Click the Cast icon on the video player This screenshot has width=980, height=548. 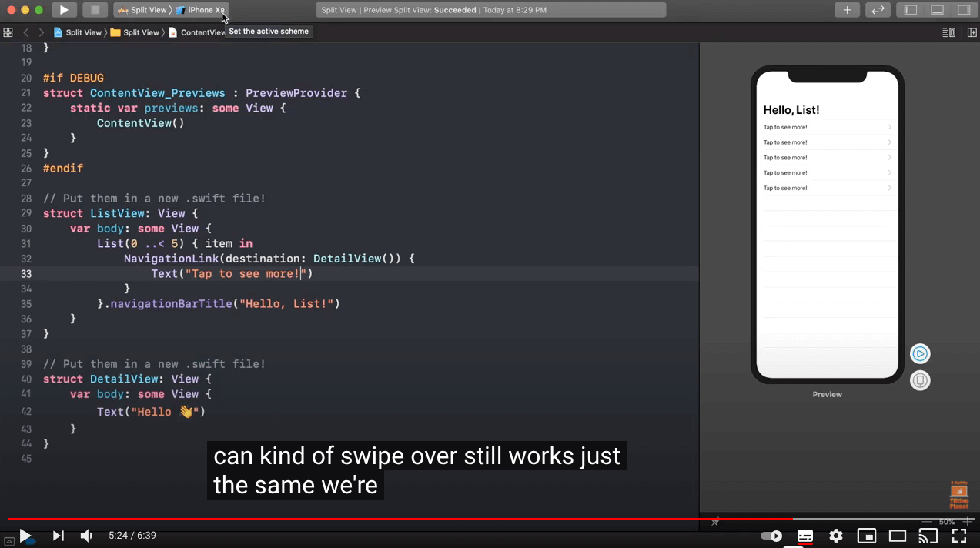point(928,535)
